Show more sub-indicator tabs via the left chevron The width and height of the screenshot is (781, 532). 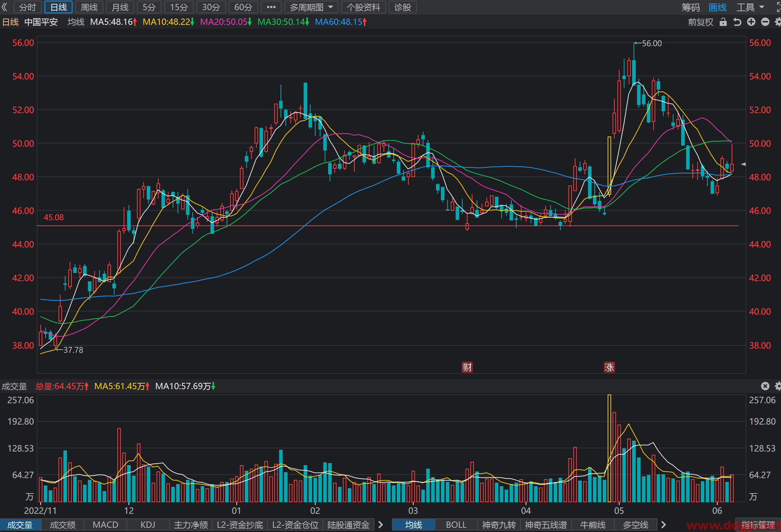381,525
